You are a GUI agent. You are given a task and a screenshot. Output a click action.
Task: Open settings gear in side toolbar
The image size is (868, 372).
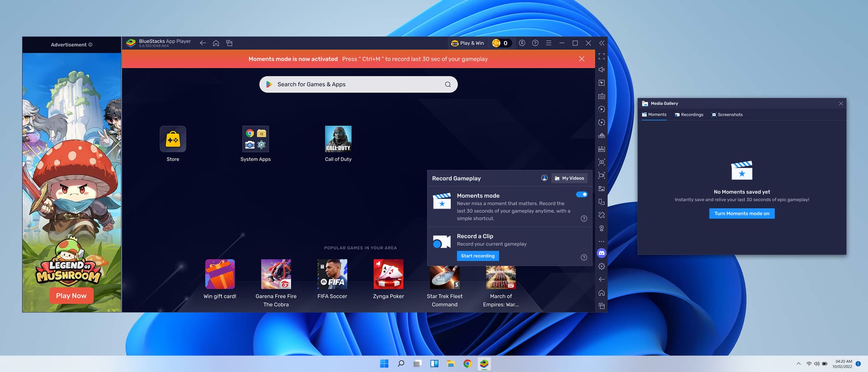(601, 266)
